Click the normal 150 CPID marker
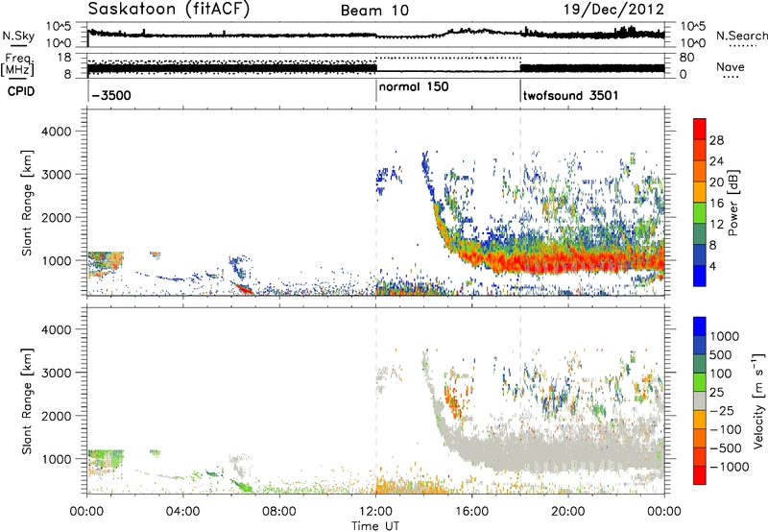The width and height of the screenshot is (768, 532). click(x=414, y=86)
